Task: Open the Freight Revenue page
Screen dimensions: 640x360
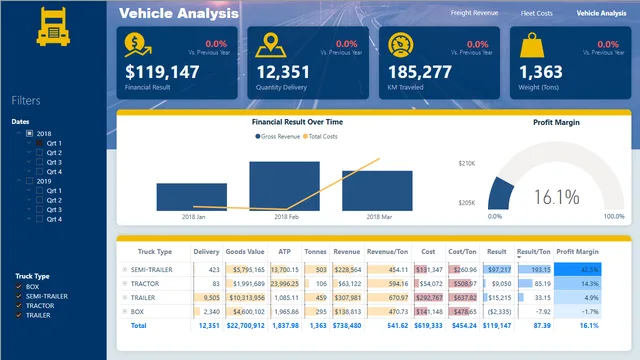Action: [x=474, y=13]
